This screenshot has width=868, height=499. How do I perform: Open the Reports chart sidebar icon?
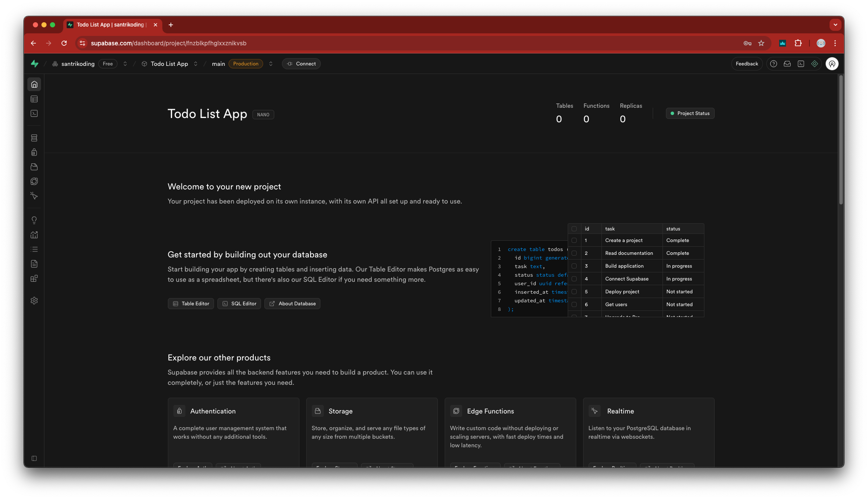point(34,235)
